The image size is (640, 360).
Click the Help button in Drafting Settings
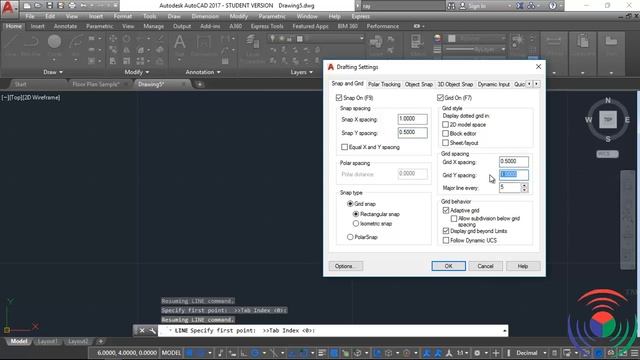(x=523, y=266)
